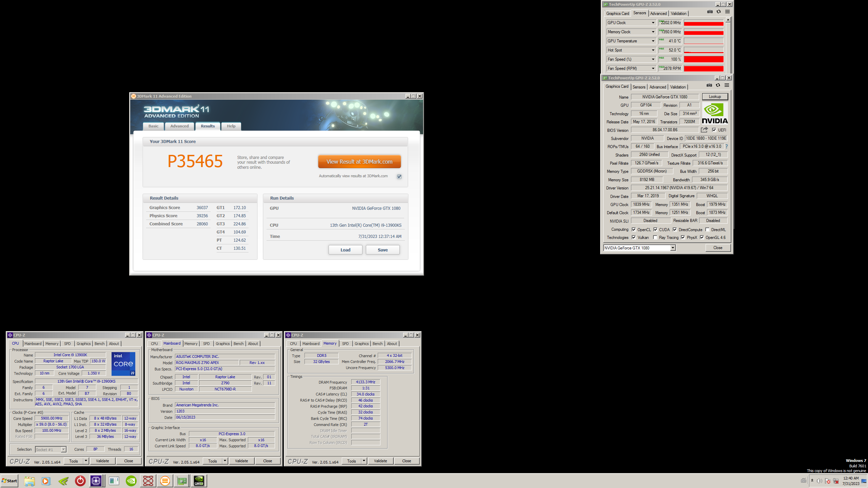Click the Lookup button in GPU-Z
Viewport: 868px width, 488px height.
[715, 97]
